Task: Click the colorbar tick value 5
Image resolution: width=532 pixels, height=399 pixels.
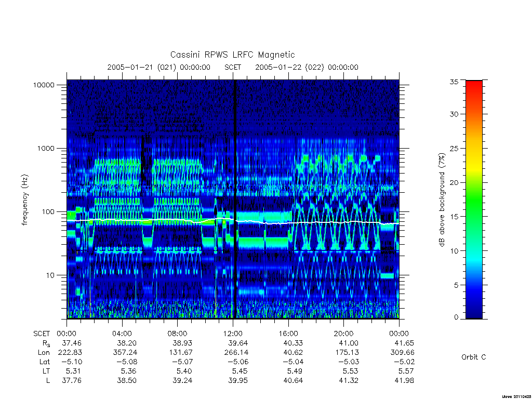Action: pos(456,285)
